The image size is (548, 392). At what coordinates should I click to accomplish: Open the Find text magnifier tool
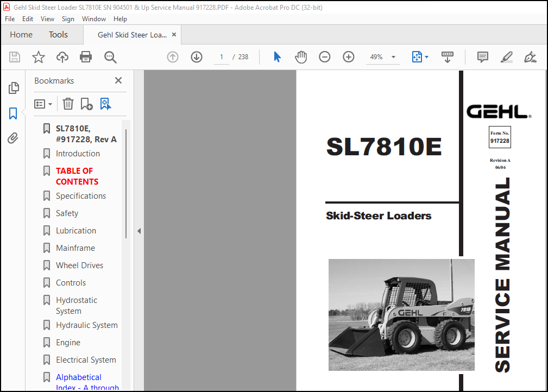pyautogui.click(x=110, y=57)
